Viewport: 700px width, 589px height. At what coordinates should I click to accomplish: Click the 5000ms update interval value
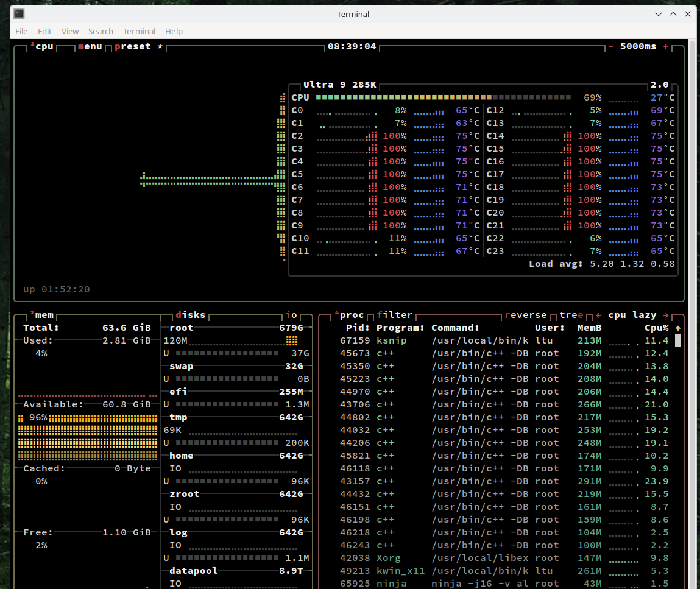pyautogui.click(x=638, y=46)
